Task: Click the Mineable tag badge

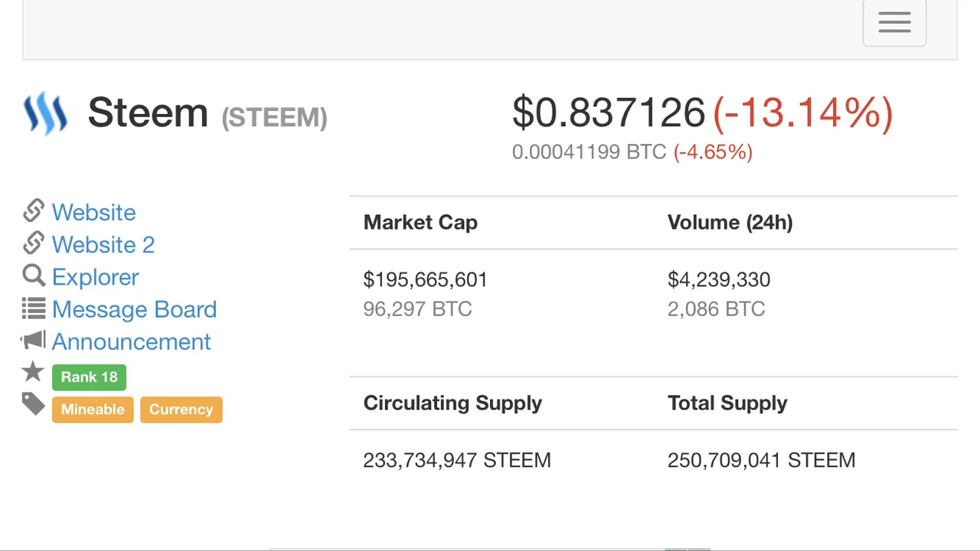Action: coord(93,409)
